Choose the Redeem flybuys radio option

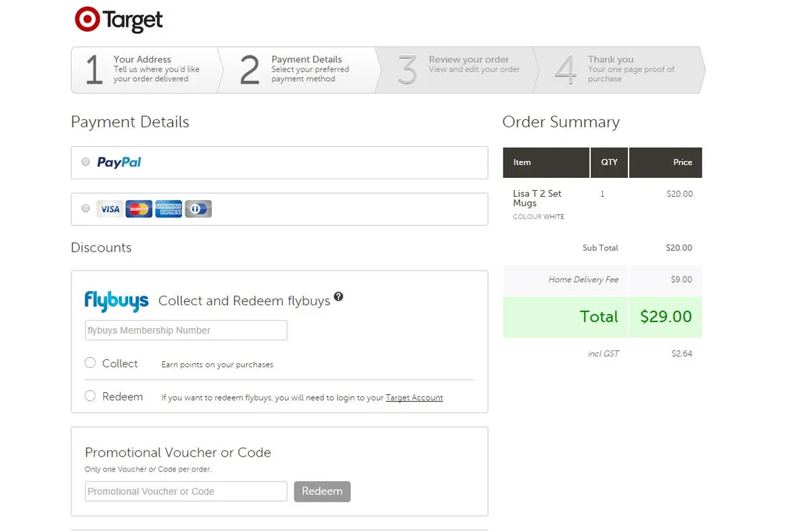tap(90, 396)
